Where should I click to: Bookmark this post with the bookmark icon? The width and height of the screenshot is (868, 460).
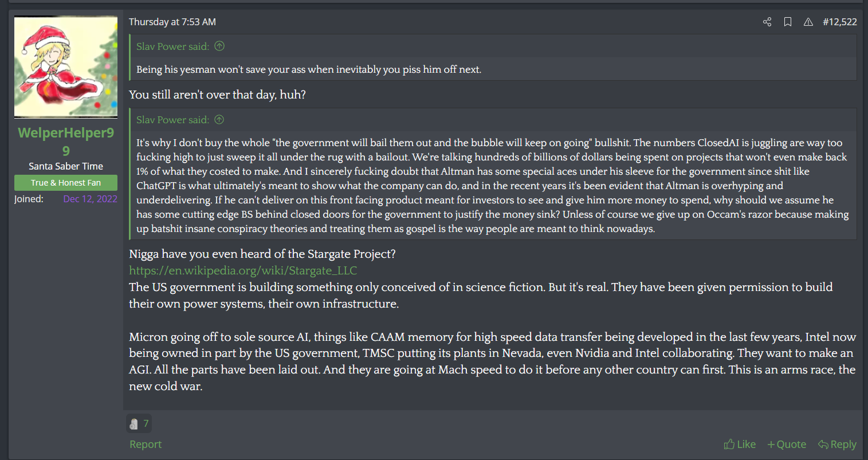pyautogui.click(x=788, y=22)
